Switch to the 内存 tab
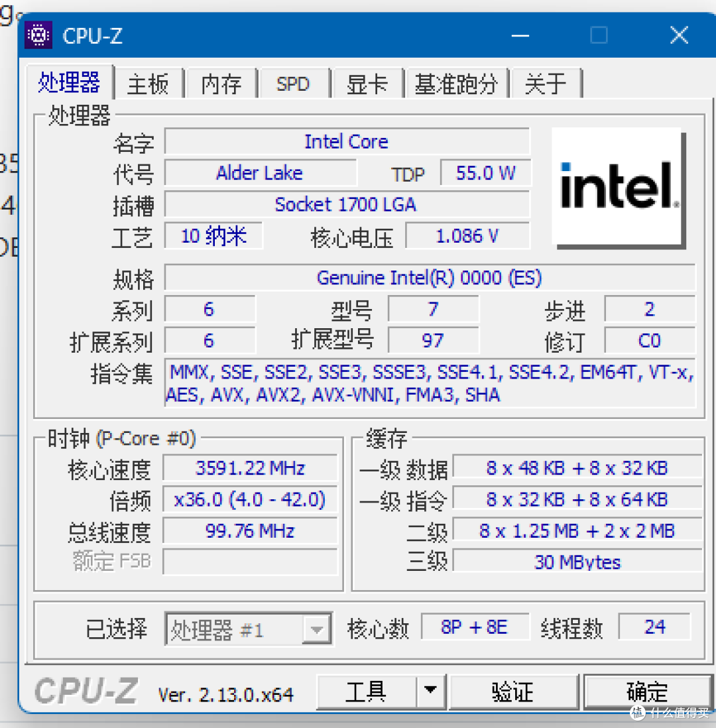The width and height of the screenshot is (716, 728). pos(221,84)
